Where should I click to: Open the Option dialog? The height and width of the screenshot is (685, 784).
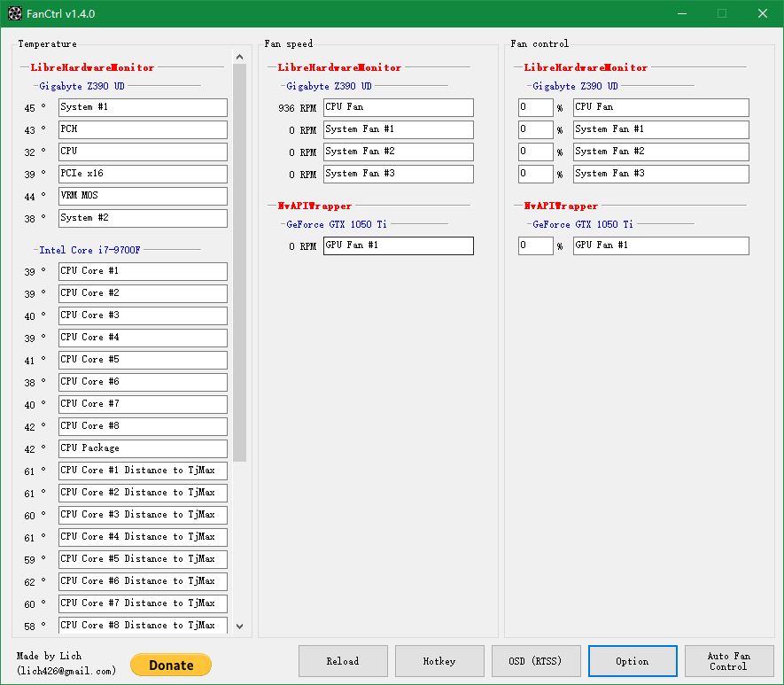point(633,661)
